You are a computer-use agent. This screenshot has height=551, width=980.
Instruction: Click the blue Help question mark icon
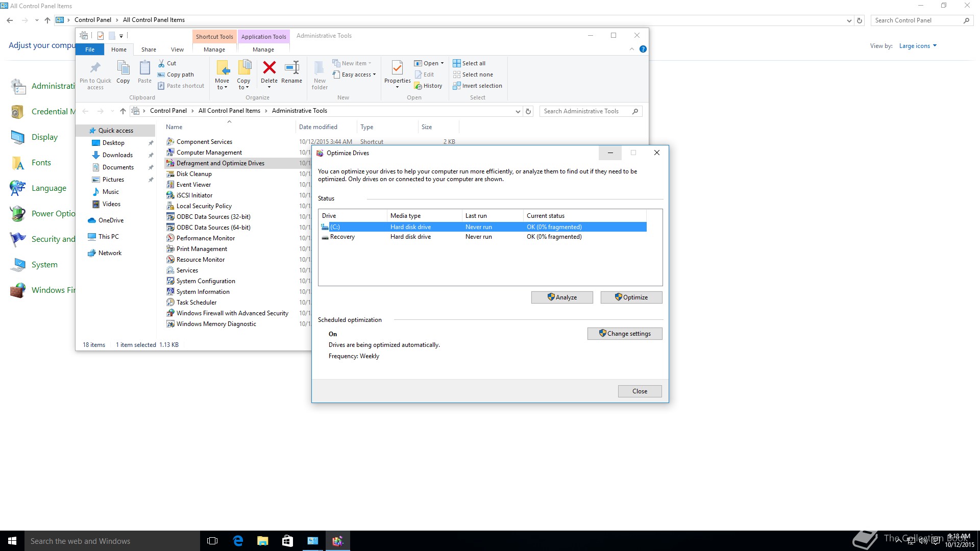[x=643, y=49]
